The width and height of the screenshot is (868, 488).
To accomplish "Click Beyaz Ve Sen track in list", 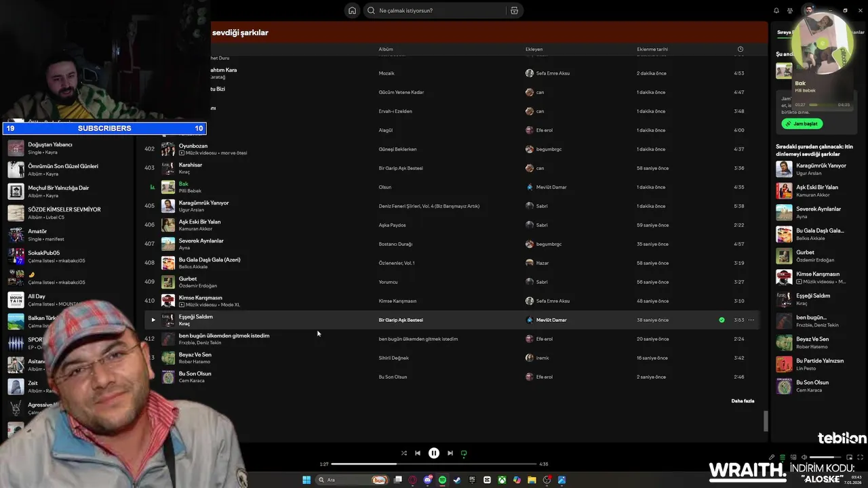I will (195, 354).
